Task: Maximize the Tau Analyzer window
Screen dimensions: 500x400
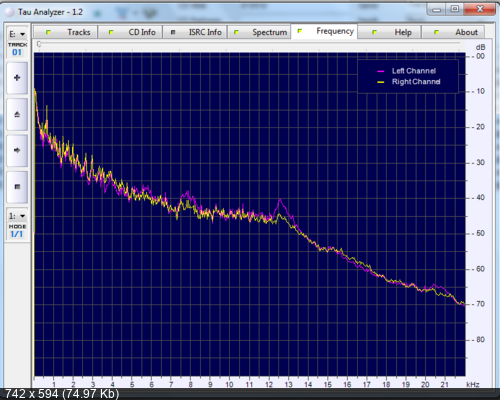Action: 455,9
